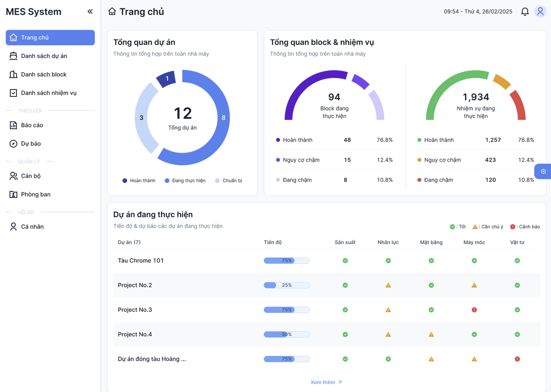Screen dimensions: 551x392
Task: Go to Báo cáo in sidebar
Action: (32, 125)
